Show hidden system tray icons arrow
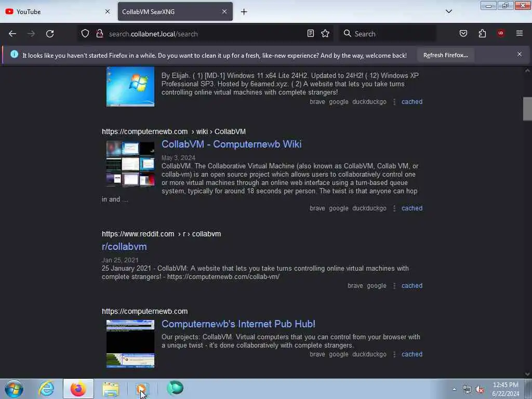 tap(454, 390)
